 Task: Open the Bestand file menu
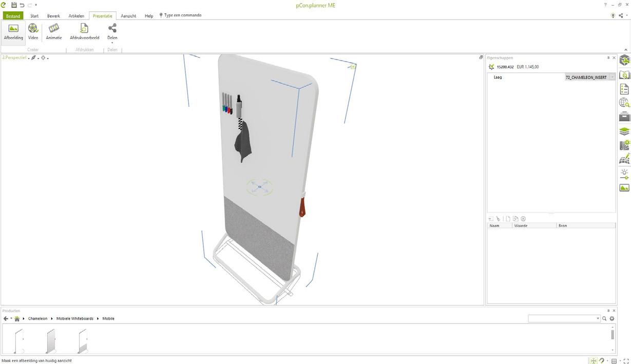pyautogui.click(x=13, y=16)
